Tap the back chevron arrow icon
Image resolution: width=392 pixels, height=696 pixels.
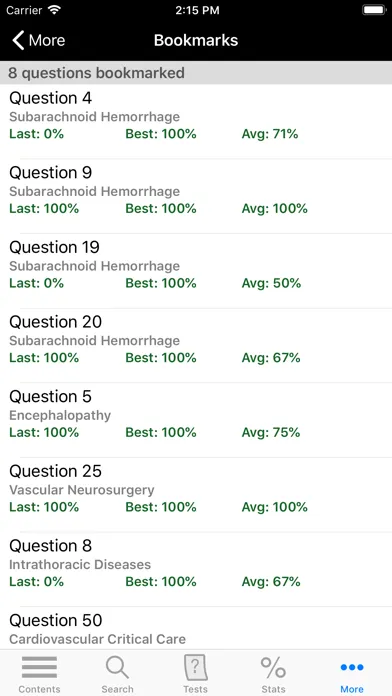click(x=18, y=40)
